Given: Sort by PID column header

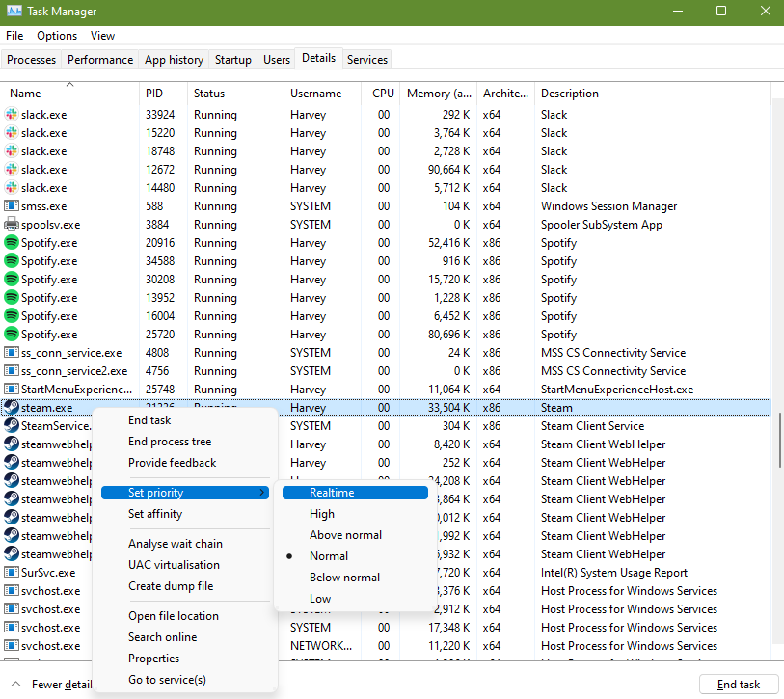Looking at the screenshot, I should point(164,94).
